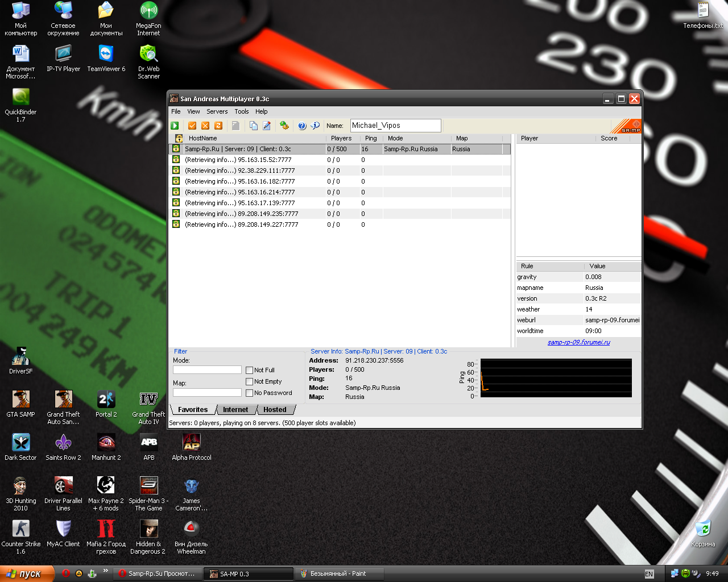The width and height of the screenshot is (728, 582).
Task: Click the пуск Start button
Action: 27,573
